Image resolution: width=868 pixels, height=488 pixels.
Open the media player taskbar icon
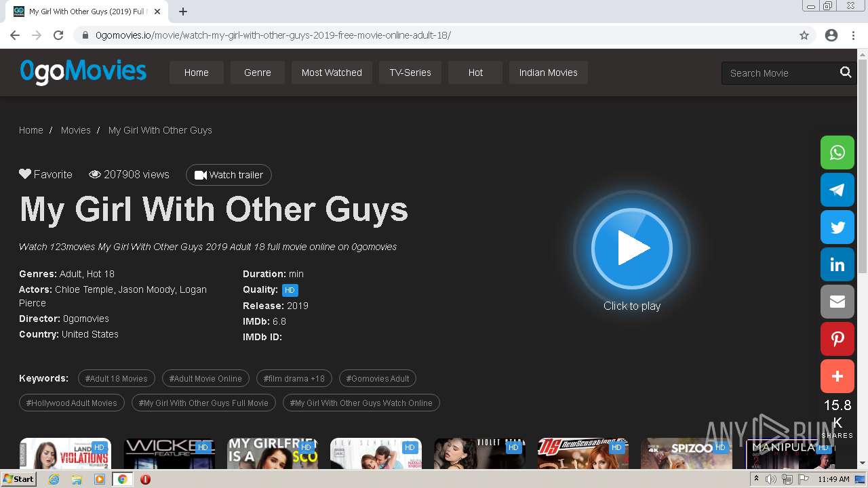tap(100, 479)
